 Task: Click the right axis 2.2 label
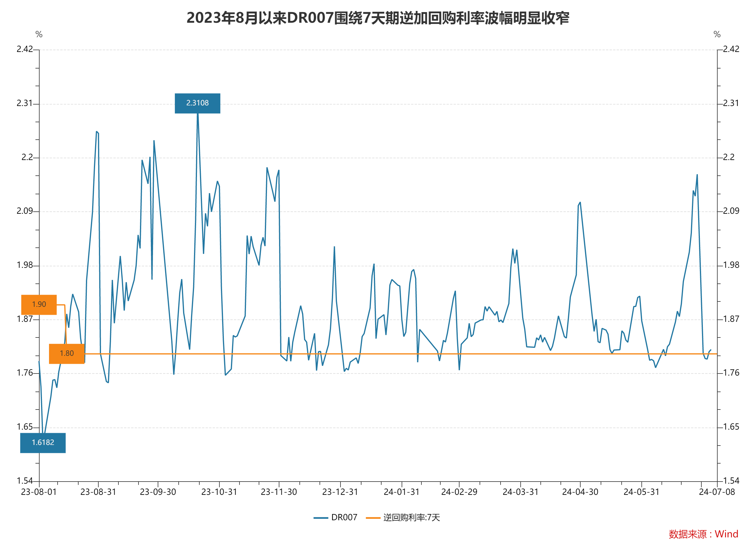[729, 157]
